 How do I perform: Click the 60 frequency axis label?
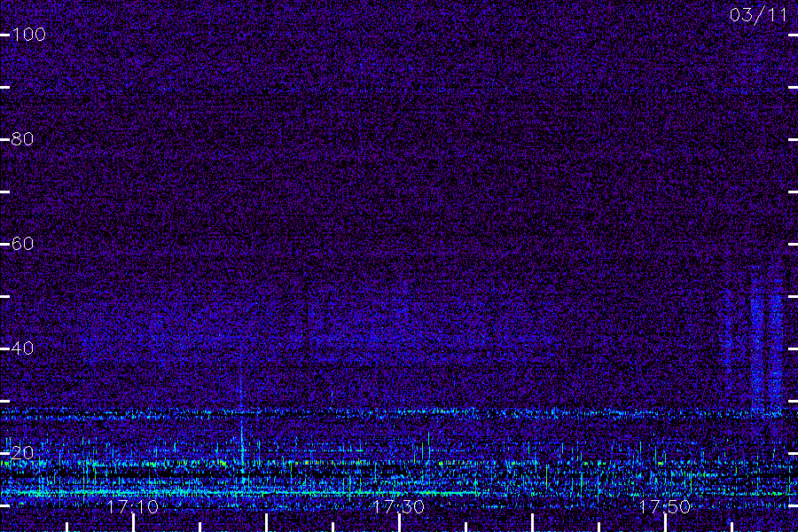pos(22,243)
